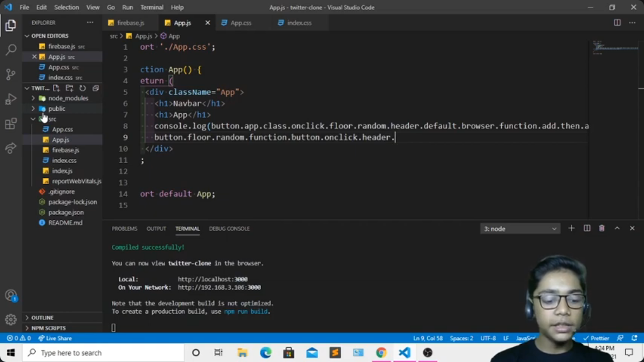Click the Split Editor Right icon

[617, 23]
